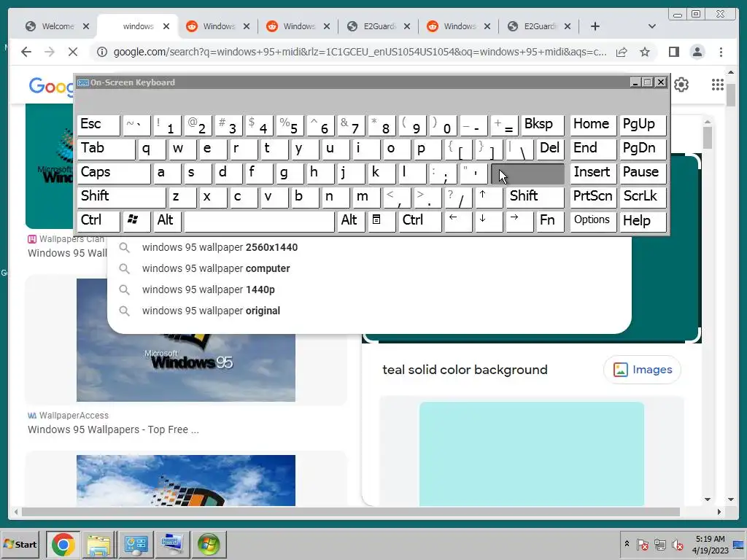Toggle left Alt on On-Screen Keyboard

click(x=167, y=221)
